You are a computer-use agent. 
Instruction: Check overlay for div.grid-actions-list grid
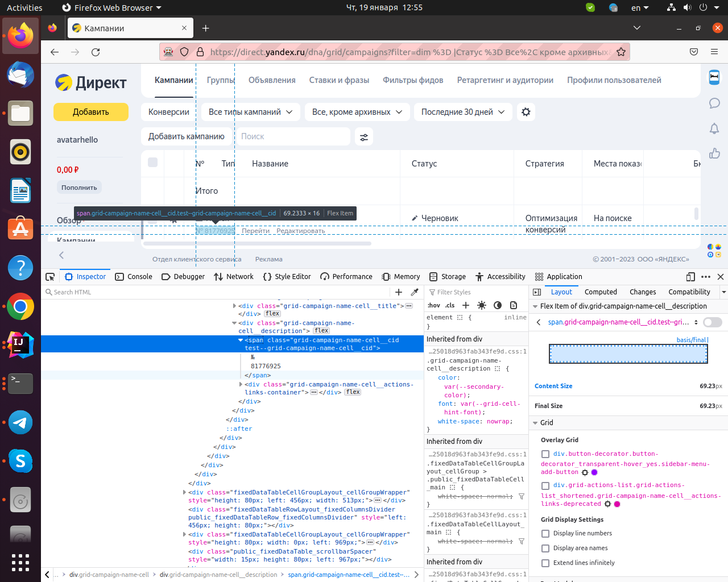(x=545, y=486)
